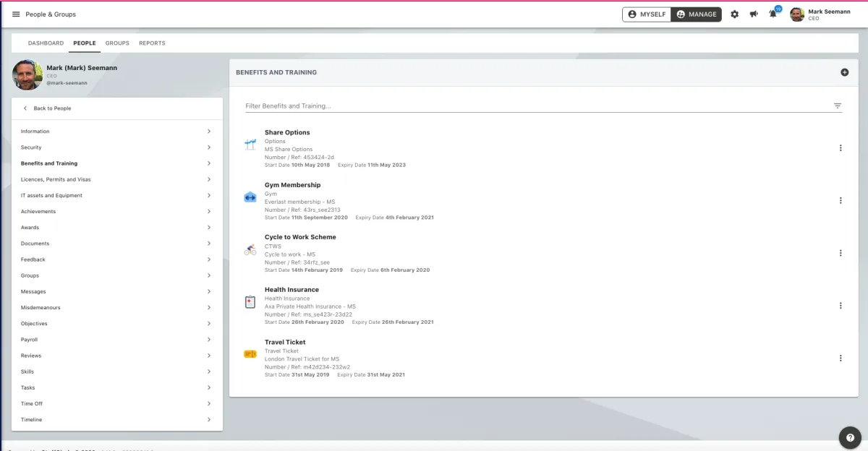This screenshot has height=451, width=868.
Task: Open the Tasks section
Action: pos(117,387)
